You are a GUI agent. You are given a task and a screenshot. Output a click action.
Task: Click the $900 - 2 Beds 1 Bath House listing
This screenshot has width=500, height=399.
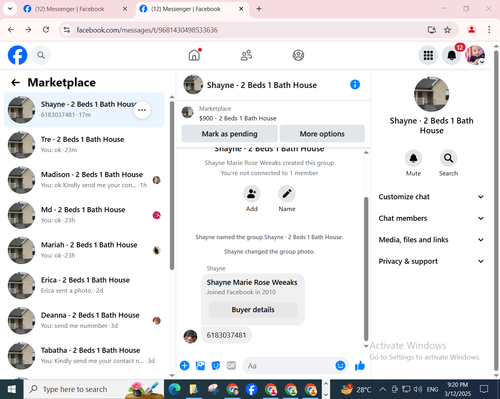(238, 118)
